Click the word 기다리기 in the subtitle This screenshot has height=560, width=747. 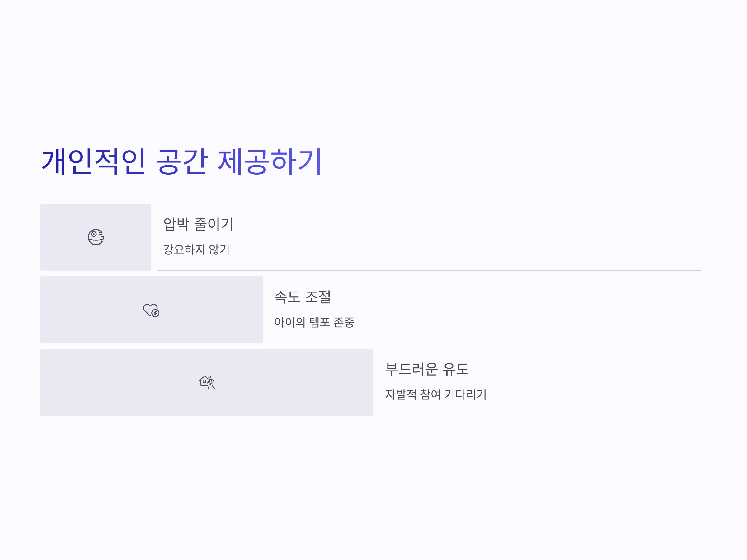465,394
